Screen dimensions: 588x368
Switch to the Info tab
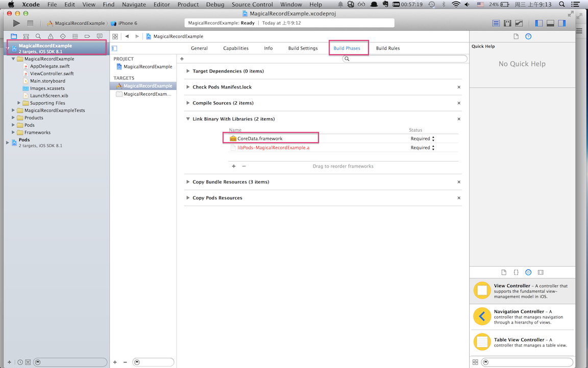click(268, 49)
